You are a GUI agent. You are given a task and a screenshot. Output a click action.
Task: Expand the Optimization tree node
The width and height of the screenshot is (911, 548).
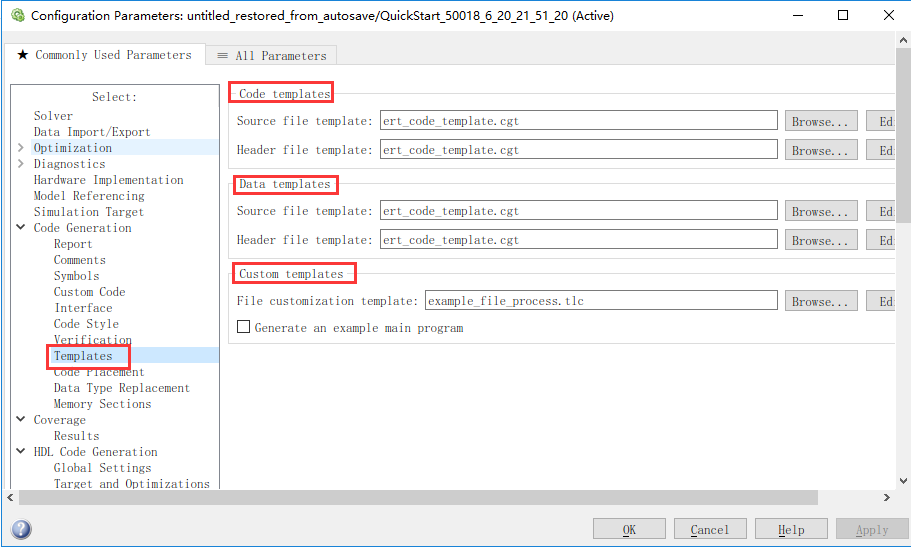point(21,148)
